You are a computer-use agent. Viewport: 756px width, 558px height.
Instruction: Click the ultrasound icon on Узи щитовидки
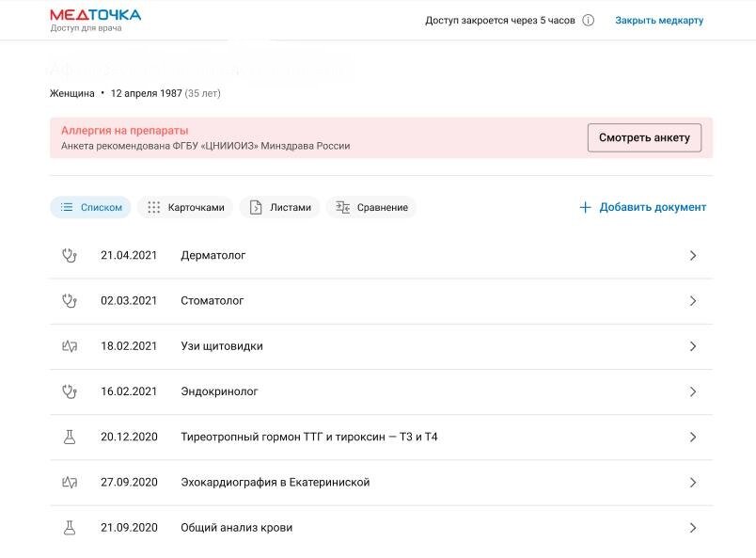click(71, 346)
